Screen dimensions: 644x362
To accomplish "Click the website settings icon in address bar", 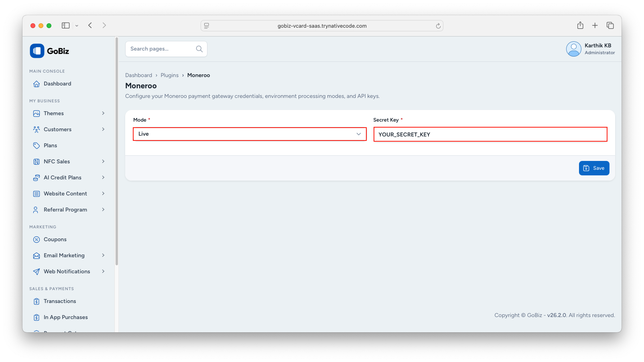I will click(x=207, y=26).
